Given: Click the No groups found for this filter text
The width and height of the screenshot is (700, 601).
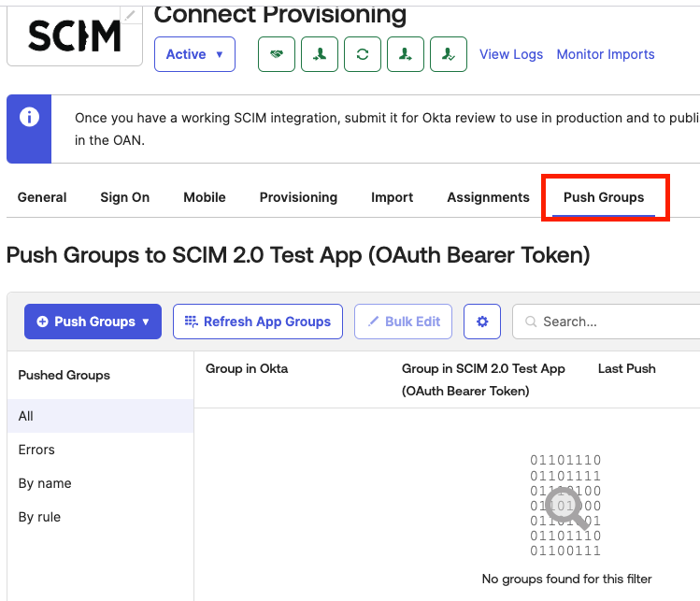Looking at the screenshot, I should [566, 580].
